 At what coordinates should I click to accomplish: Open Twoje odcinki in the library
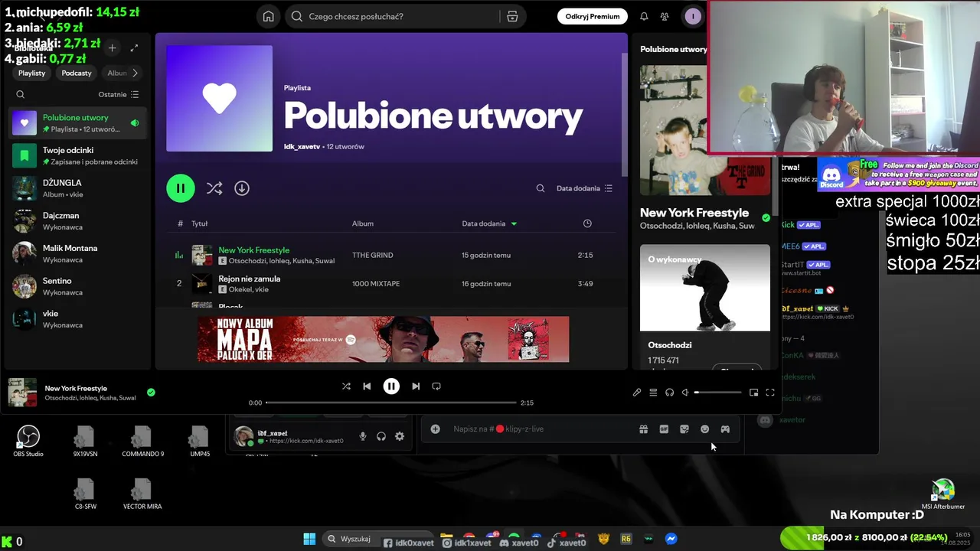(77, 155)
